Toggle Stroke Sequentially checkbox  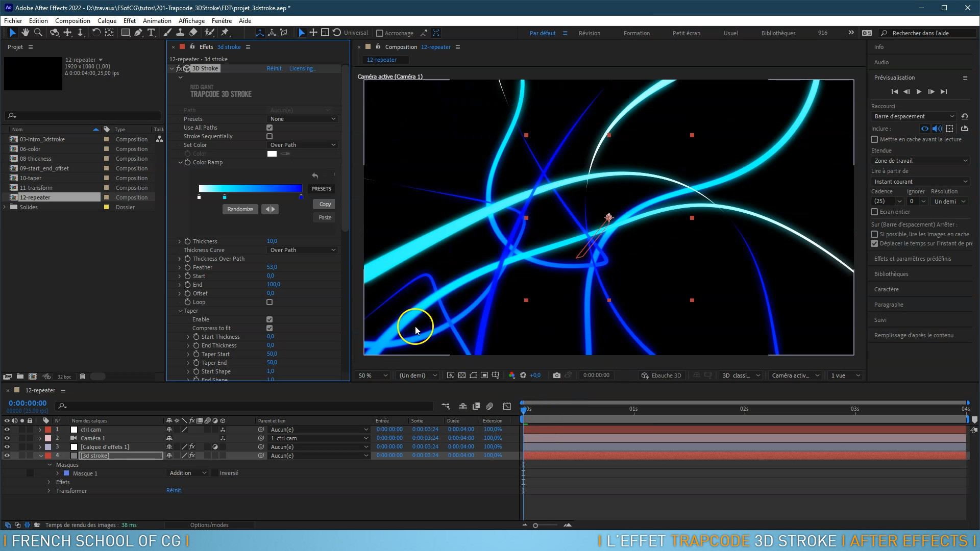click(270, 136)
